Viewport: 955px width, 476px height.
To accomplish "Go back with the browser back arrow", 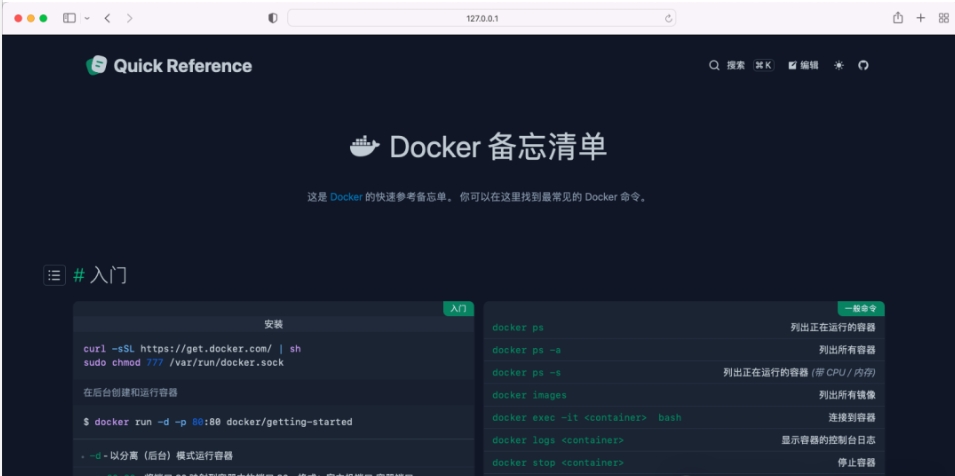I will pos(107,18).
